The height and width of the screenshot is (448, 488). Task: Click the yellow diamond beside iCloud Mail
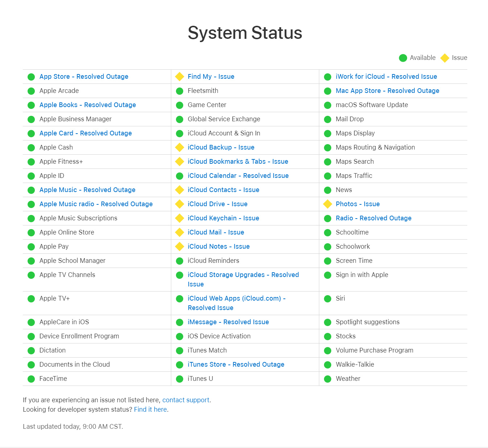click(x=179, y=232)
